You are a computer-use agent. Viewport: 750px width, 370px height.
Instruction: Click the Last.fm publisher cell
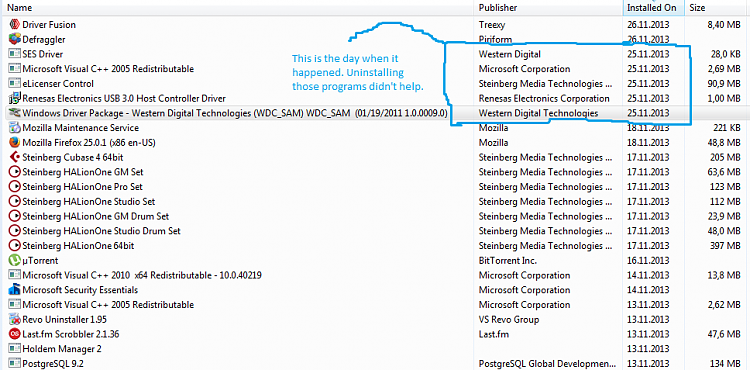click(494, 334)
